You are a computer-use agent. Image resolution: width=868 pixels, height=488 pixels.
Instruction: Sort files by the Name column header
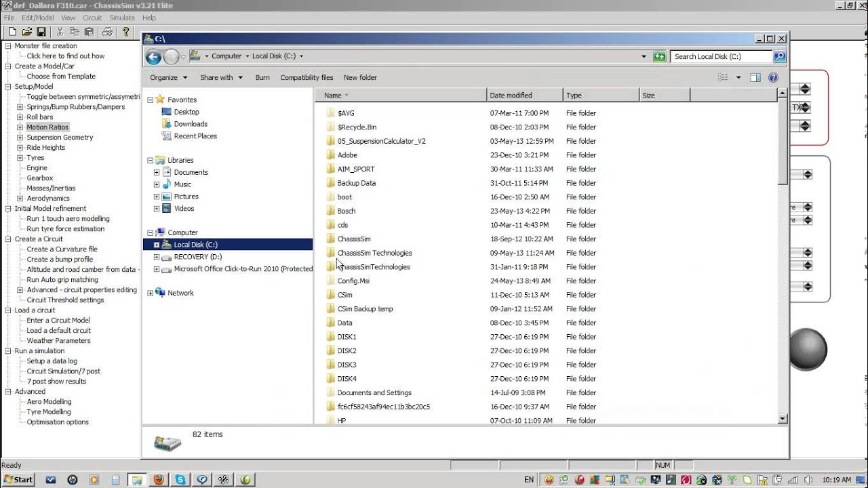(401, 95)
